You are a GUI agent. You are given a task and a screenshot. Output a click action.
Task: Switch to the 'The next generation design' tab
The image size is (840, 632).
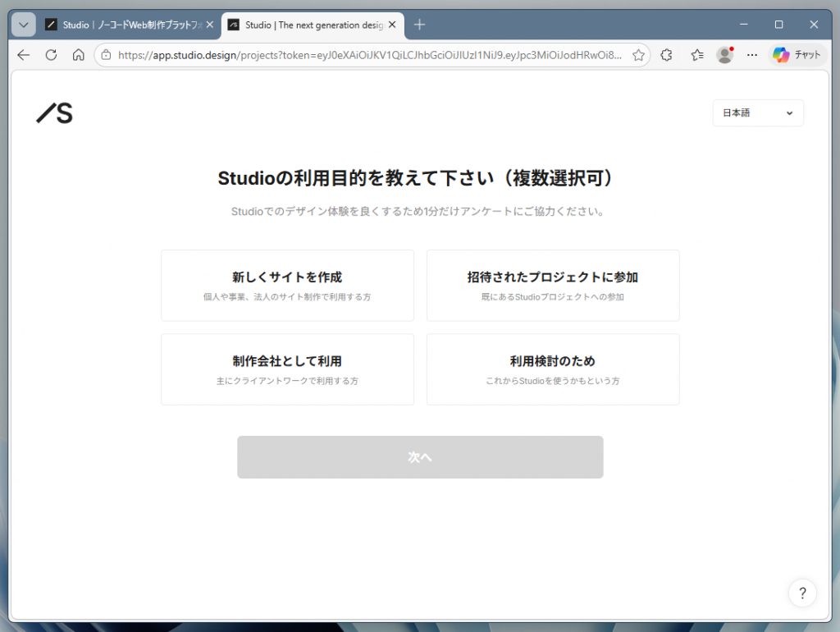point(313,25)
